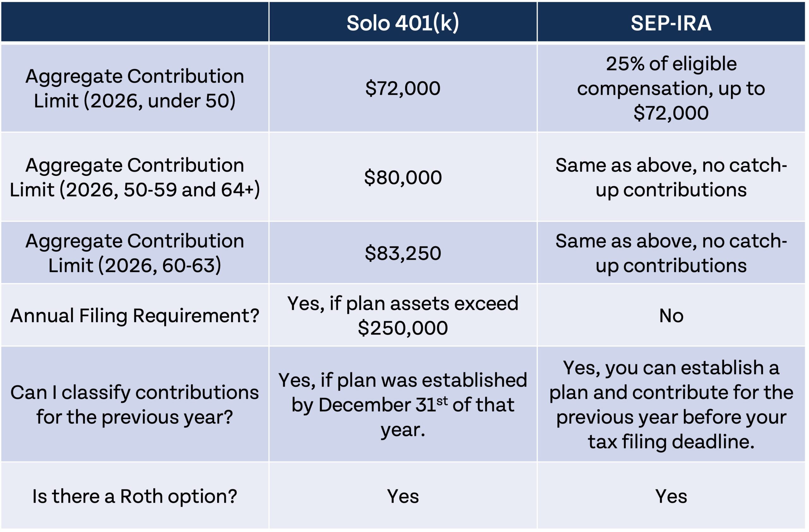Select the $80,000 value cell

click(403, 177)
